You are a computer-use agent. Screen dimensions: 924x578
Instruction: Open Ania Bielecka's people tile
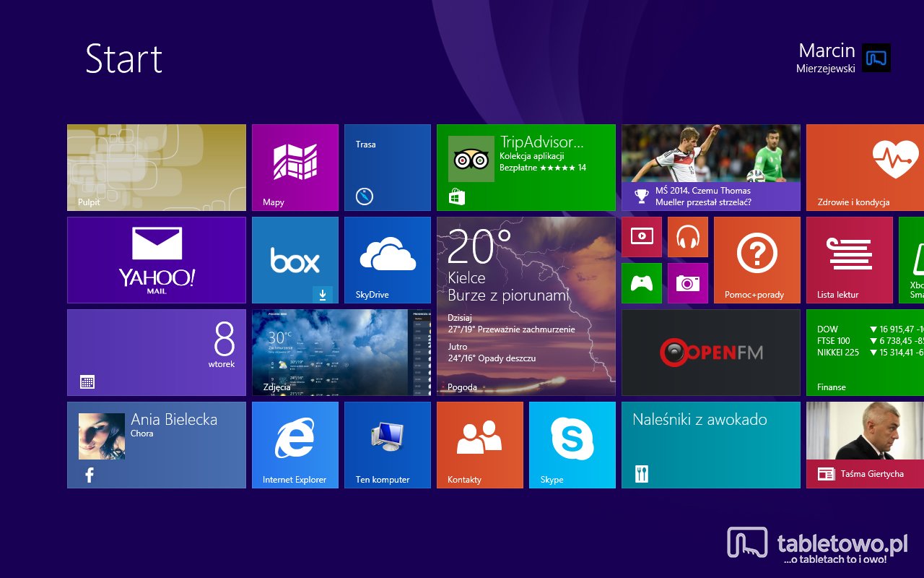coord(157,445)
